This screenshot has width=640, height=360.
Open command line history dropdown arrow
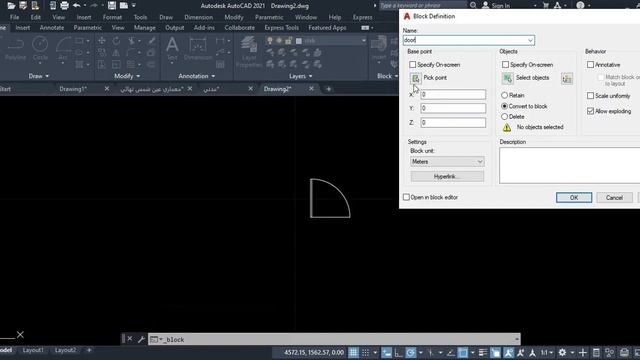tap(516, 339)
